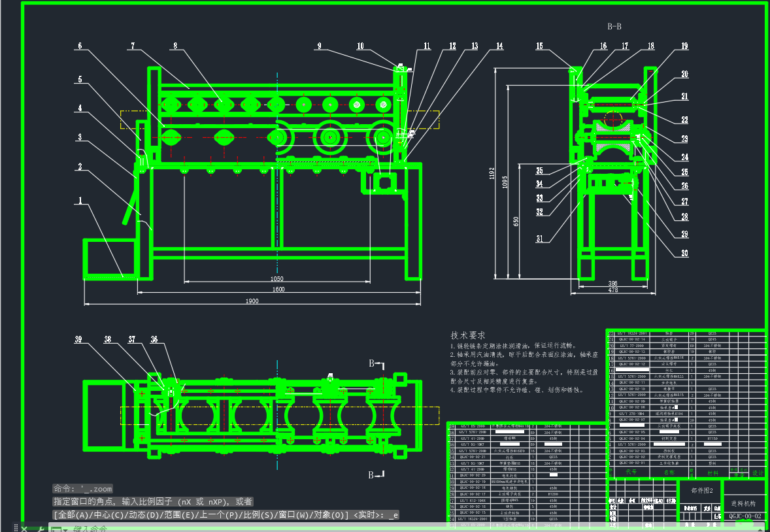This screenshot has height=532, width=770.
Task: Click the "中心(C)" zoom option
Action: [107, 515]
